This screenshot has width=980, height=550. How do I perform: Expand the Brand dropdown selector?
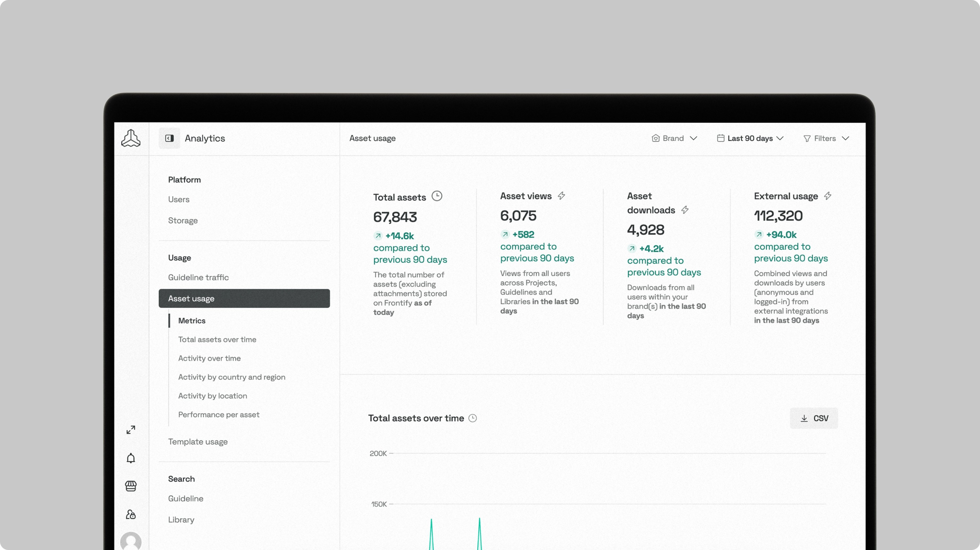(674, 138)
